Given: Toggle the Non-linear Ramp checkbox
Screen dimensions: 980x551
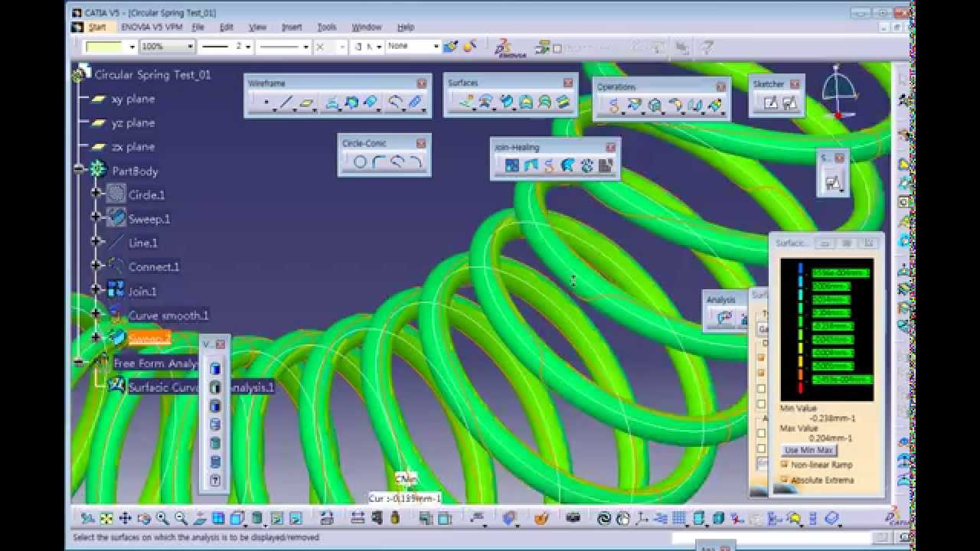Looking at the screenshot, I should (x=784, y=465).
